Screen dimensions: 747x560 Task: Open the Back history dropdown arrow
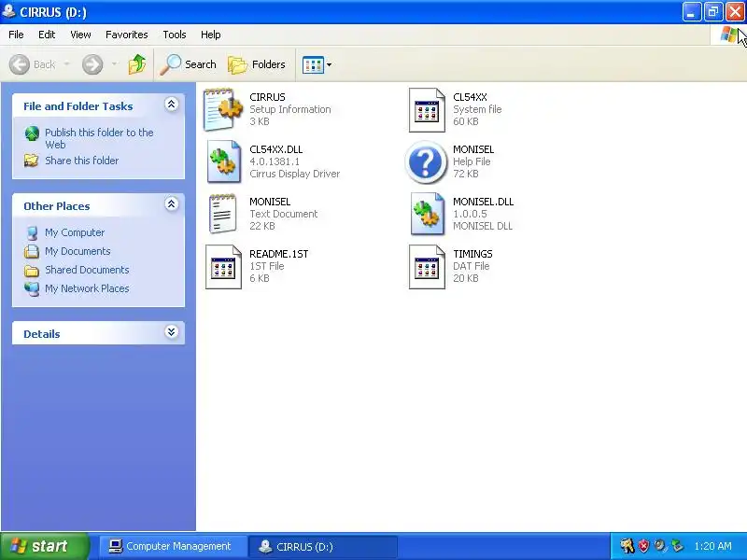[66, 64]
